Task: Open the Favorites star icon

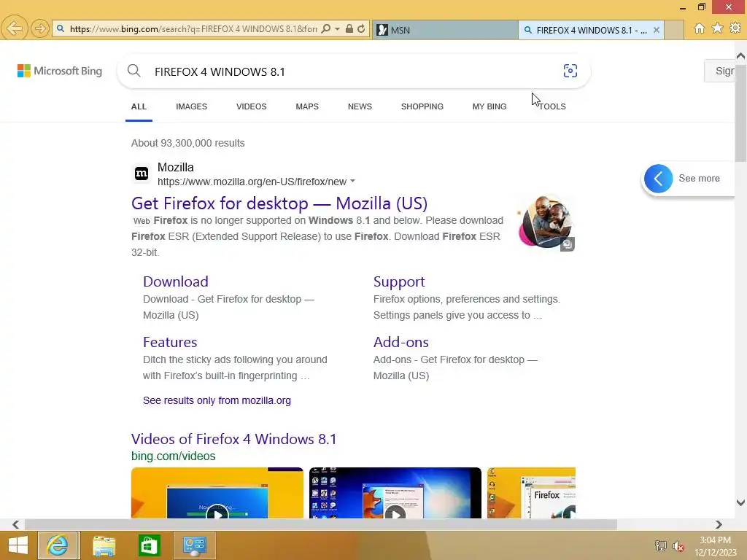Action: [718, 28]
